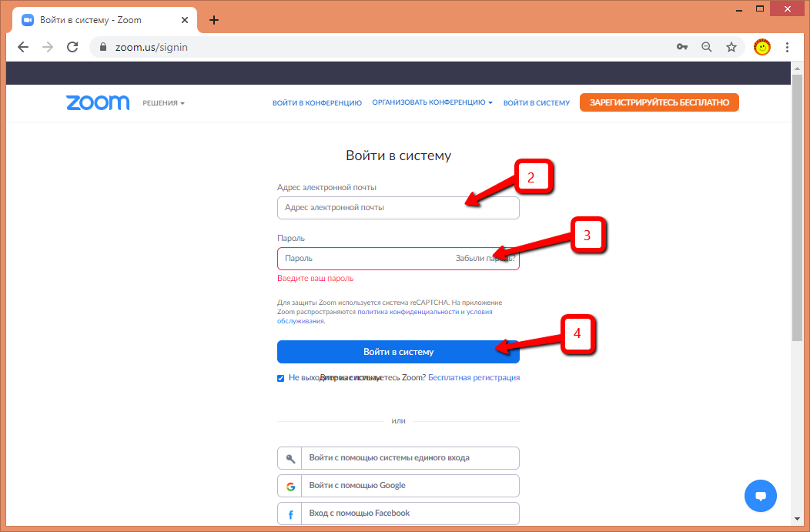Image resolution: width=810 pixels, height=532 pixels.
Task: Click the blue Войти в систему button
Action: pos(398,352)
